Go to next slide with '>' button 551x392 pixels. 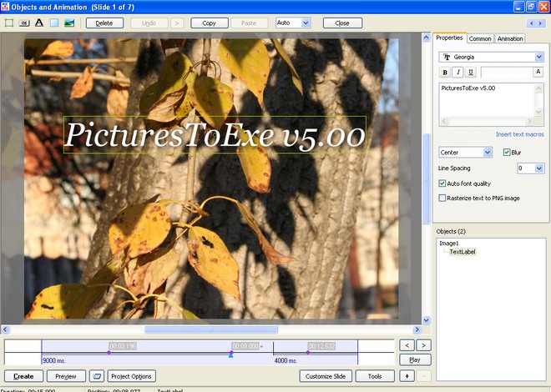point(423,345)
